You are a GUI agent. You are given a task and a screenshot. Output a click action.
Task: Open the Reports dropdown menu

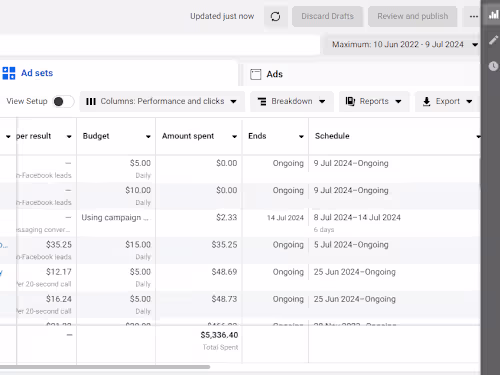pyautogui.click(x=374, y=101)
